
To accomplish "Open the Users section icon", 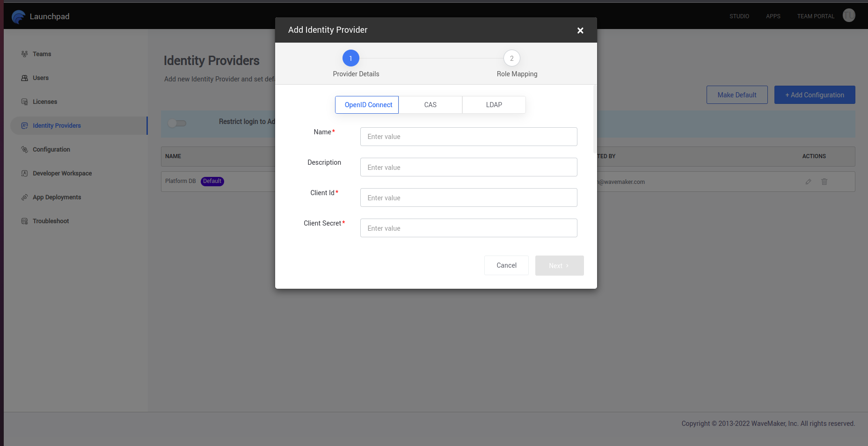I will 24,78.
